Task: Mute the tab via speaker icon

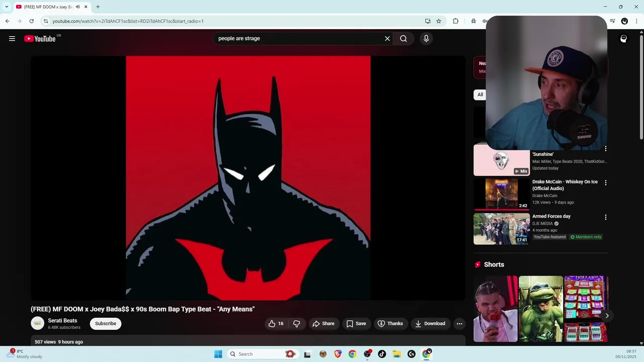Action: (x=77, y=7)
